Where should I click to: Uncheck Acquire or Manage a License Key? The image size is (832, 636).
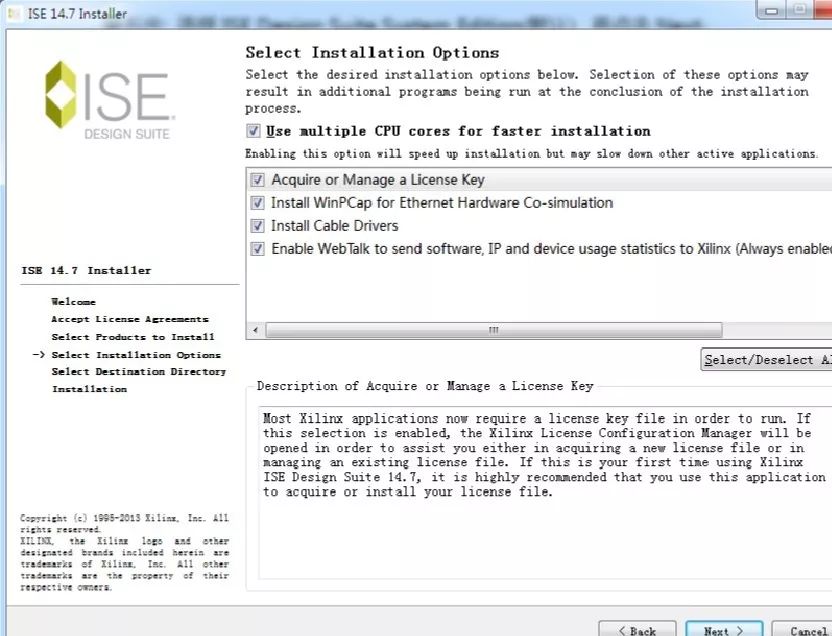pyautogui.click(x=257, y=180)
